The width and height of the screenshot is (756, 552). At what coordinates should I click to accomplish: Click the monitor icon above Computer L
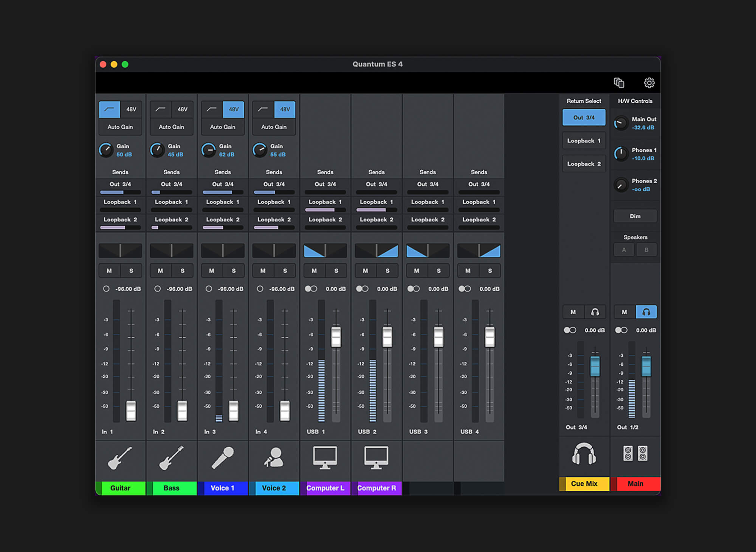pos(325,457)
